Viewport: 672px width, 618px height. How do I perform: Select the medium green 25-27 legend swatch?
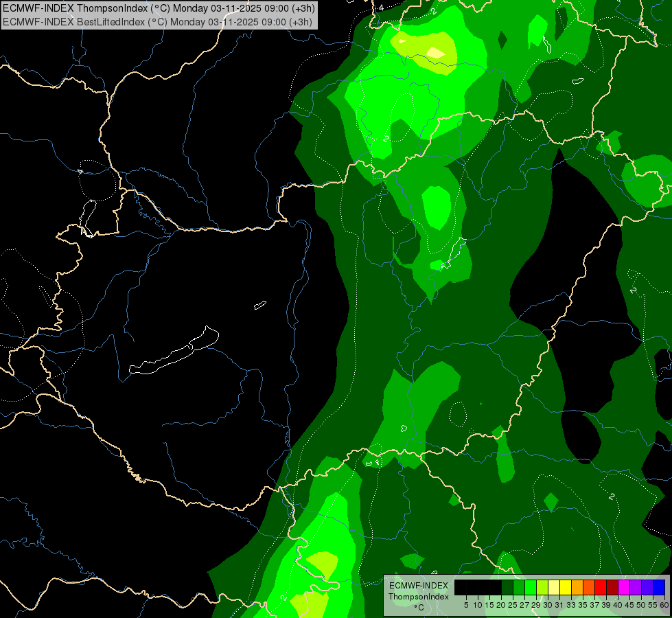[519, 588]
